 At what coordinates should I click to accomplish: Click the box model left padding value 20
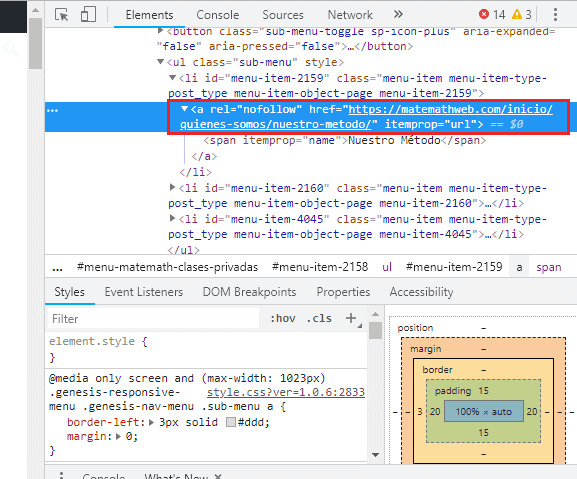[x=435, y=411]
